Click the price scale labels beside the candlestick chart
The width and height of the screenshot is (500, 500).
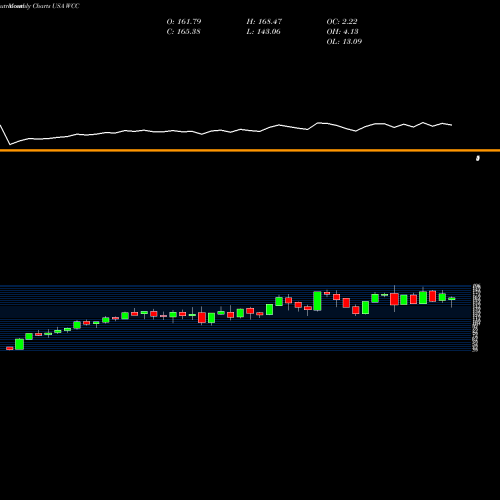[476, 318]
